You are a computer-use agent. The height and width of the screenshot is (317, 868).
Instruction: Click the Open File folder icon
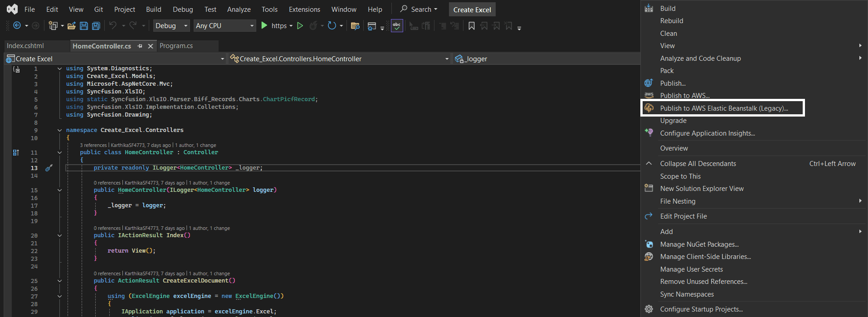click(x=72, y=26)
